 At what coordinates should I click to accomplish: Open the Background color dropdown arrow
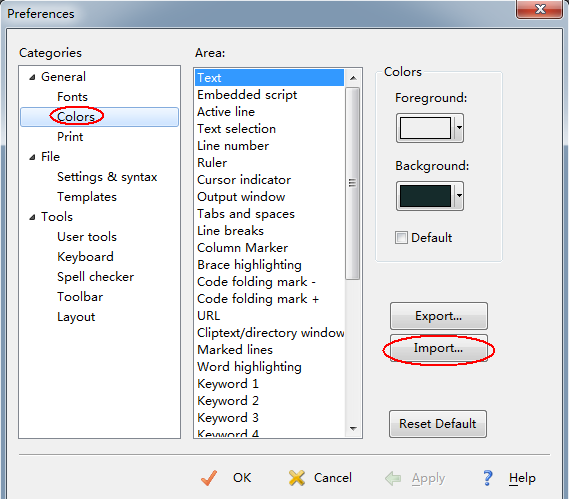459,196
